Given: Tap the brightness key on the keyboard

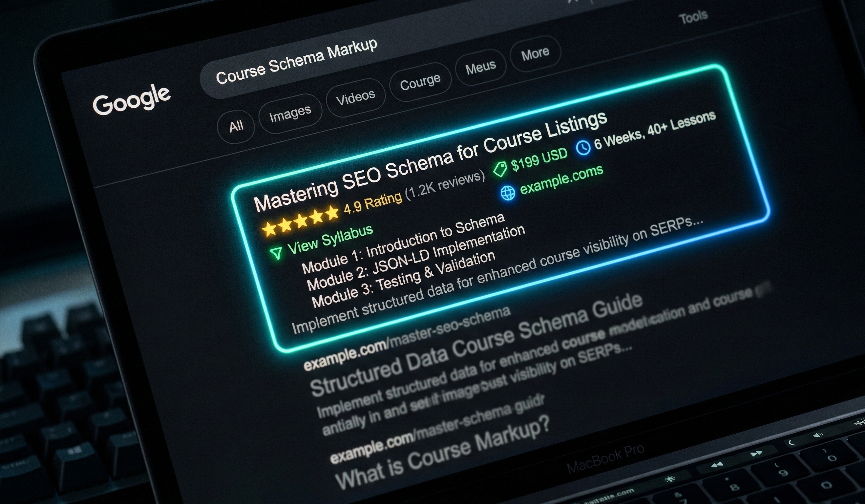Looking at the screenshot, I should [670, 479].
